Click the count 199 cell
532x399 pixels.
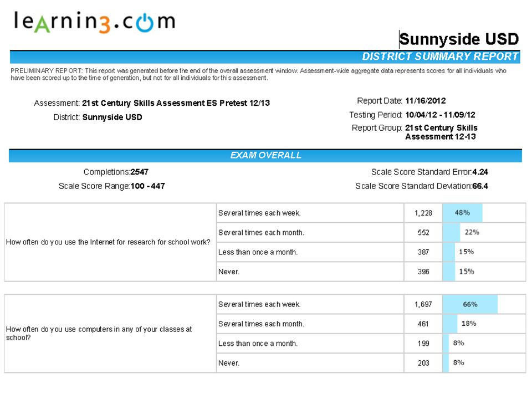[423, 344]
